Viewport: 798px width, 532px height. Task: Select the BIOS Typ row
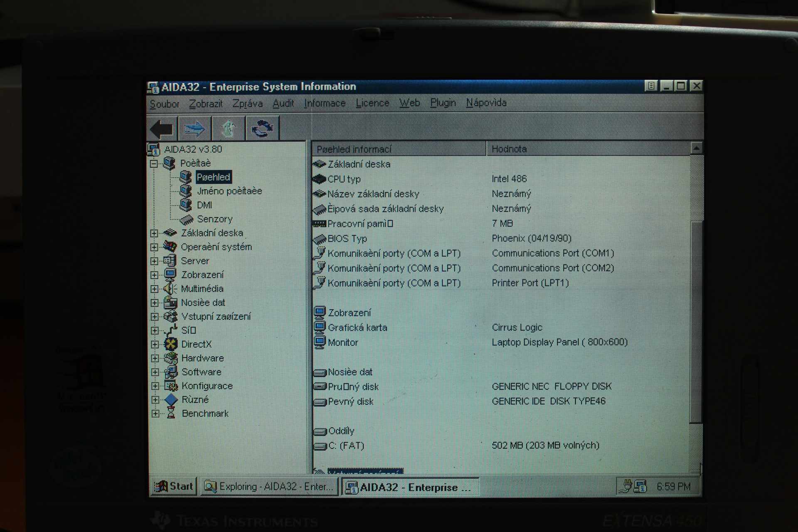501,239
